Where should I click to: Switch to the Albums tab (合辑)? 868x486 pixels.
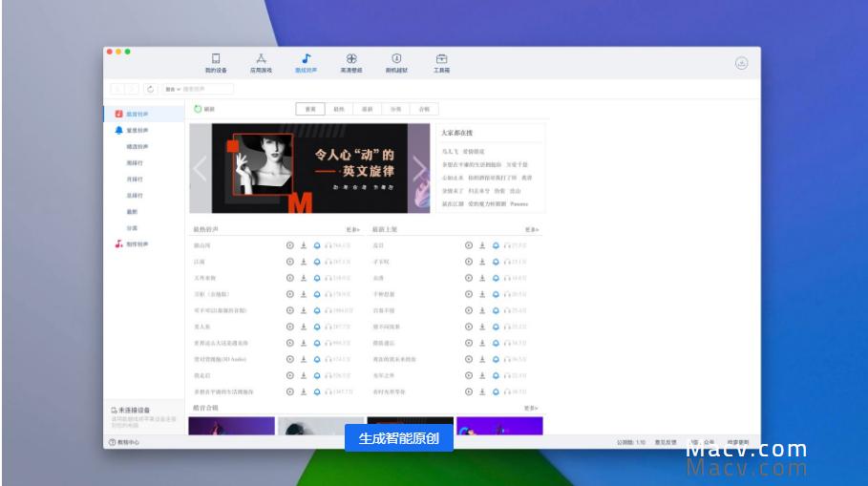coord(424,109)
